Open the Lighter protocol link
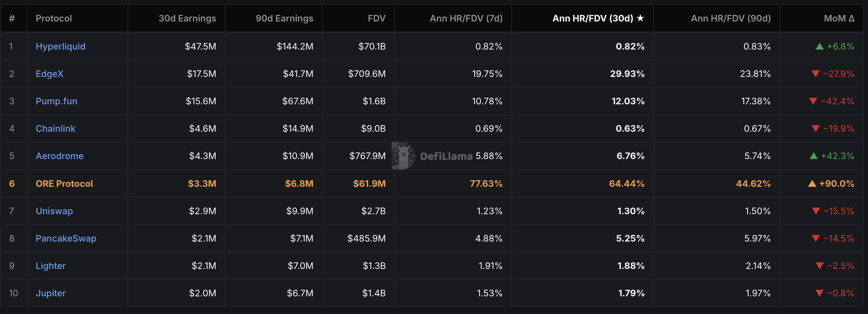This screenshot has width=868, height=314. [x=51, y=266]
